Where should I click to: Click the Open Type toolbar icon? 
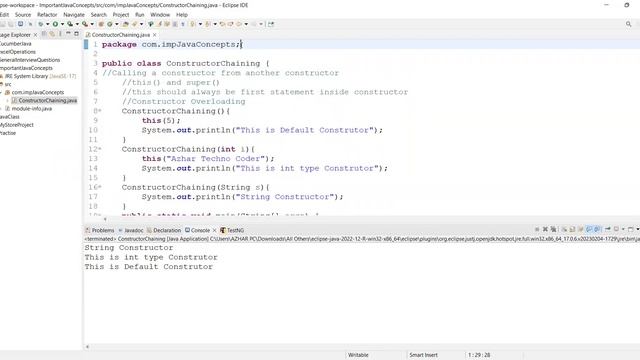pos(126,24)
